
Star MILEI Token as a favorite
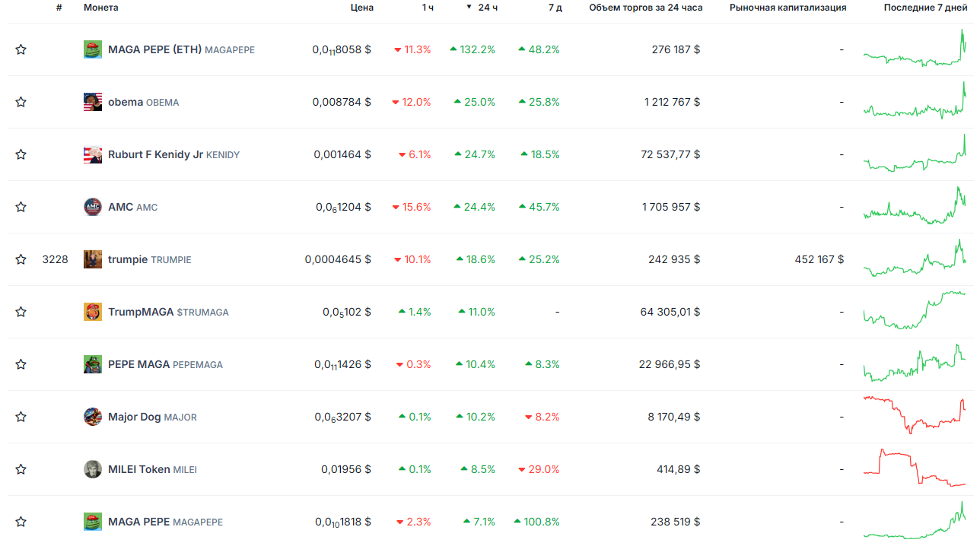21,469
